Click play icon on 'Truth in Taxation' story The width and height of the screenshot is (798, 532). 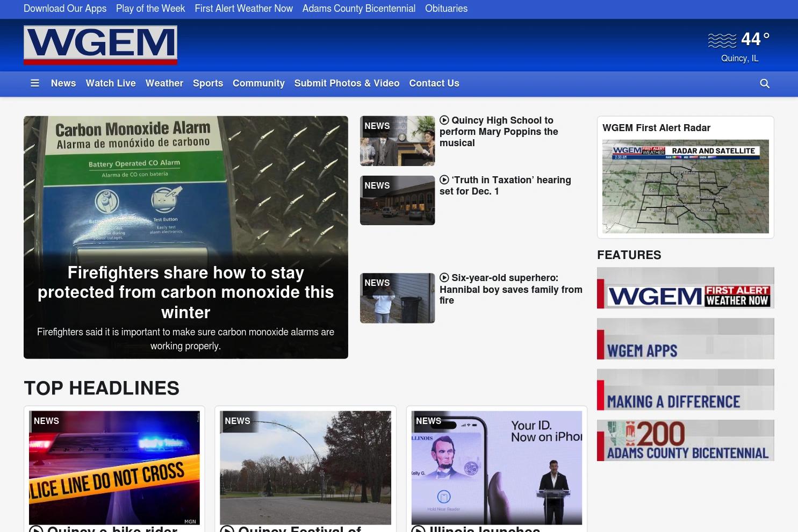click(x=444, y=180)
